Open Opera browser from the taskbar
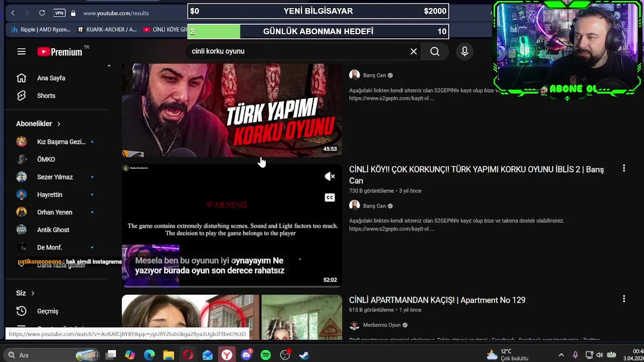This screenshot has width=644, height=362. (x=188, y=355)
